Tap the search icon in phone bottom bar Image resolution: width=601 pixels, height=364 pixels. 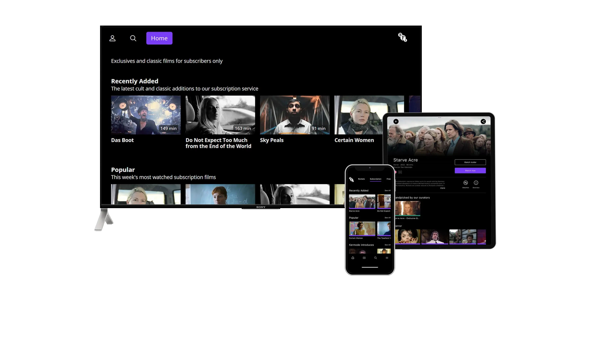click(375, 258)
